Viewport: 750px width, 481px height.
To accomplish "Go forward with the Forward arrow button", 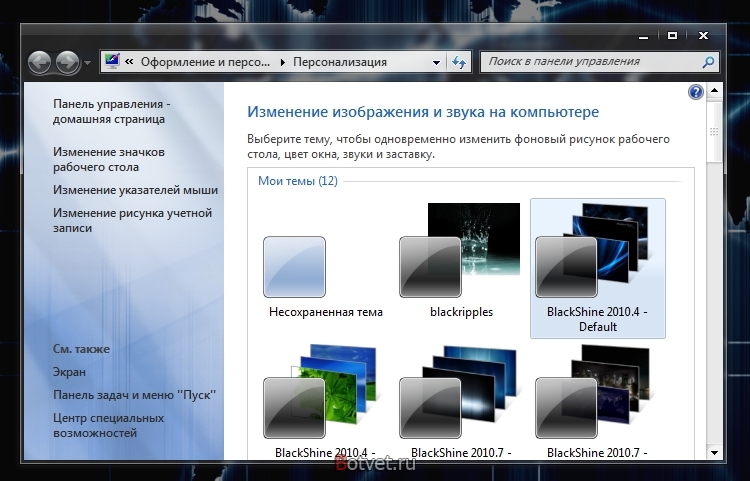I will [x=67, y=62].
